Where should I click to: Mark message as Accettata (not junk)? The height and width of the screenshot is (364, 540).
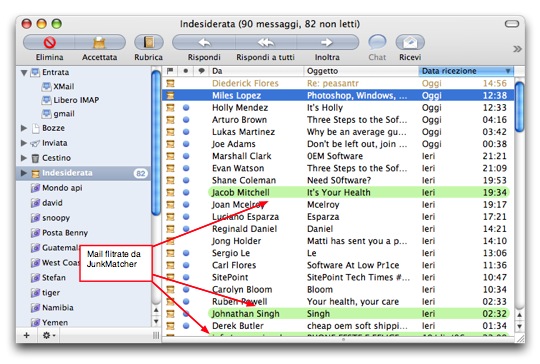[99, 43]
